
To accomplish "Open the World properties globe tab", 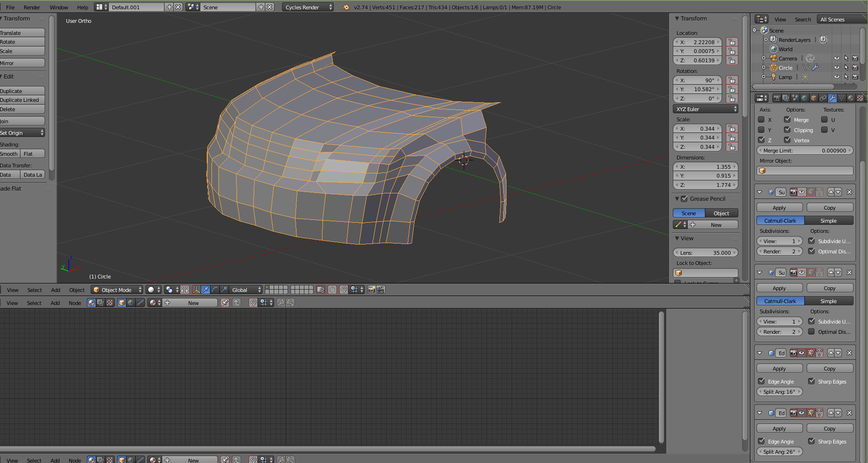I will point(804,98).
